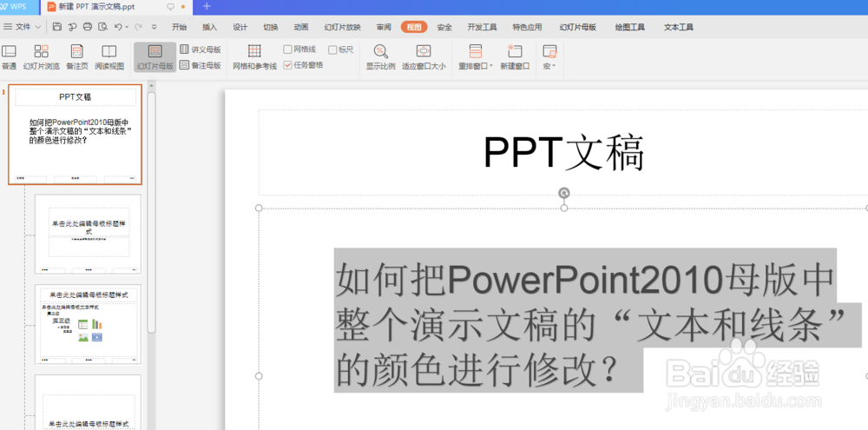The width and height of the screenshot is (868, 430).
Task: Open the 切换 ribbon tab
Action: pos(271,27)
